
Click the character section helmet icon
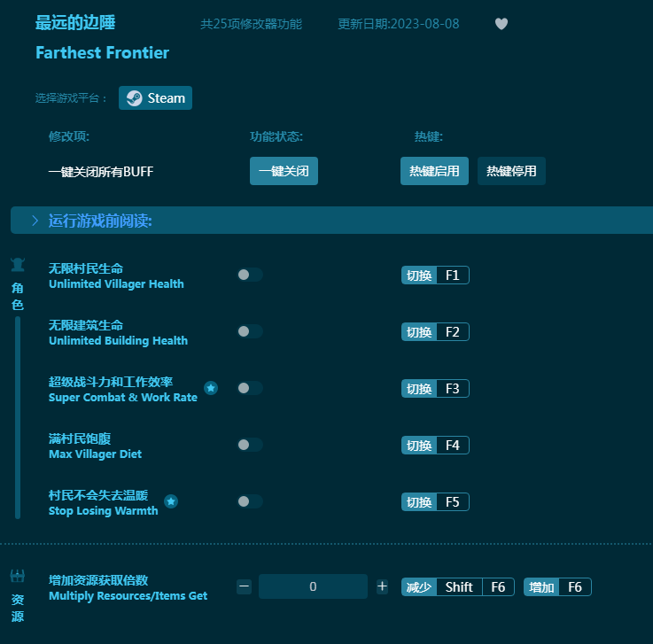click(18, 265)
